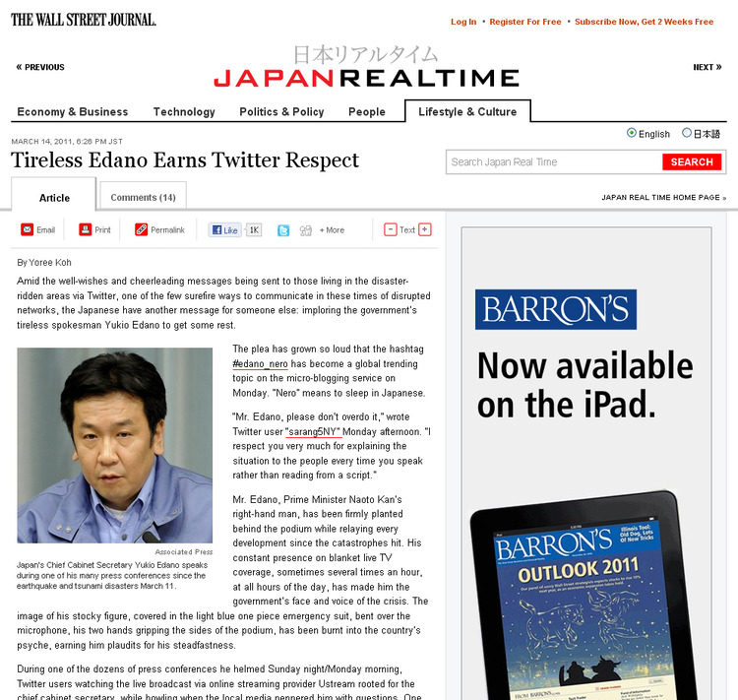Click the Search Japan Real Time field

click(554, 162)
